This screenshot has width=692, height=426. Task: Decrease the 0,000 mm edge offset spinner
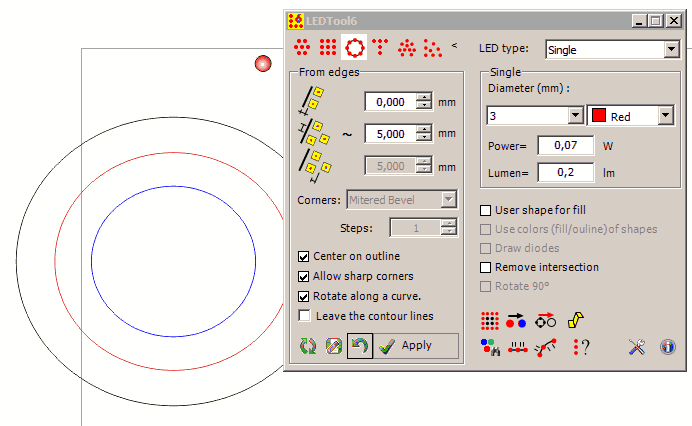424,106
